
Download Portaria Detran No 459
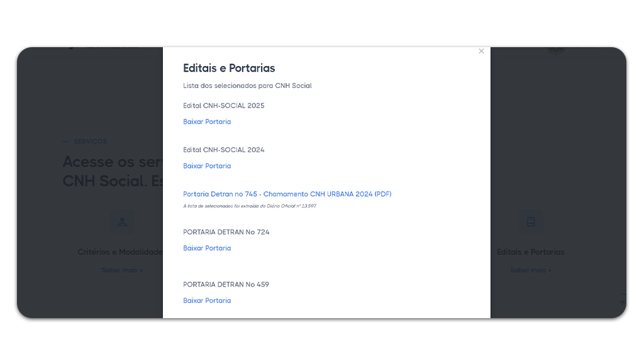click(x=207, y=301)
